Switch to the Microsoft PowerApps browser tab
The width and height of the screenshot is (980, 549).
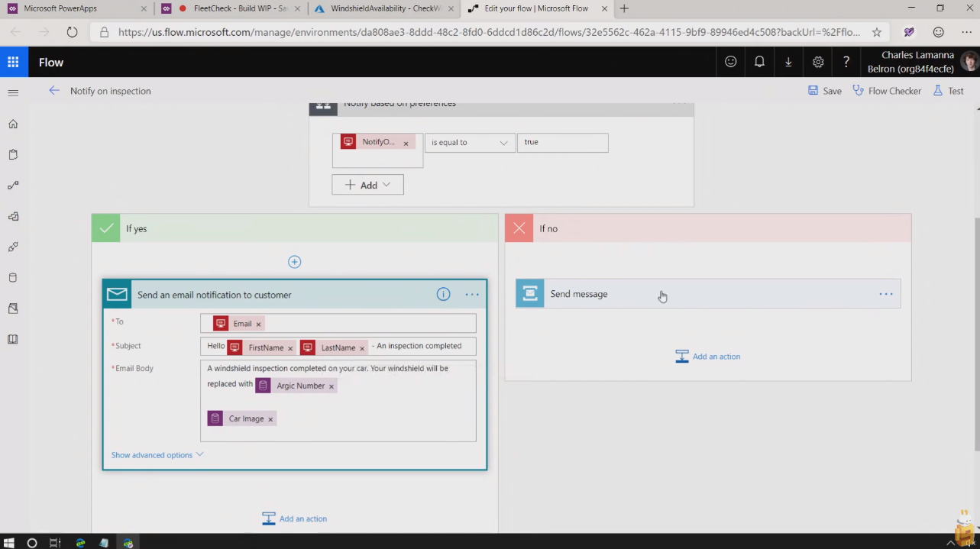75,9
